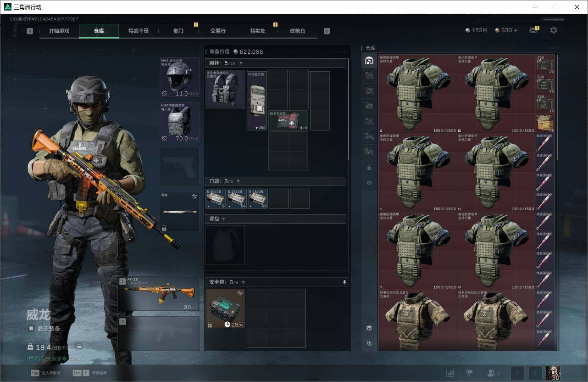Image resolution: width=588 pixels, height=382 pixels.
Task: Swap the safe box using its arrows icon
Action: [x=239, y=293]
